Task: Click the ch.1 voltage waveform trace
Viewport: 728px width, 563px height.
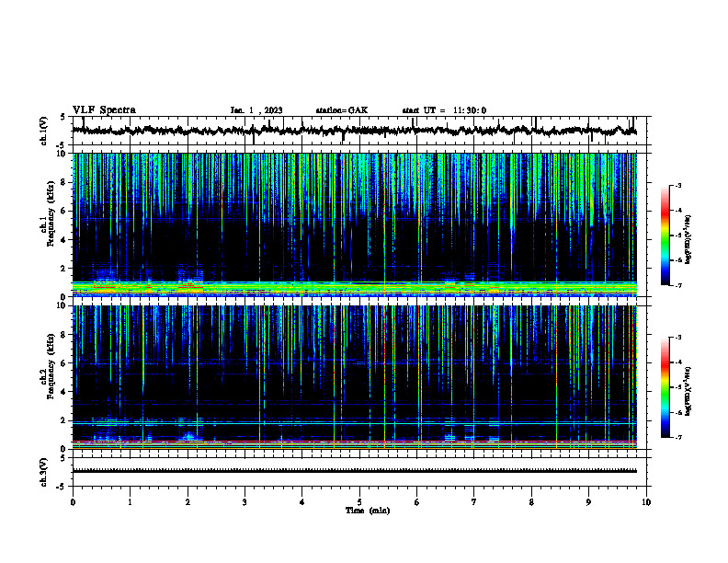Action: (x=355, y=131)
